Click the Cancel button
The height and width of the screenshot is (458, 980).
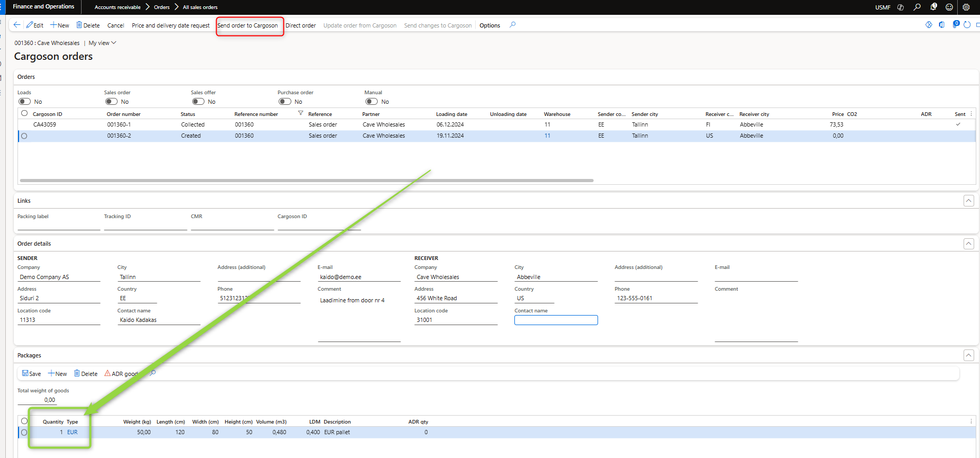(x=115, y=25)
